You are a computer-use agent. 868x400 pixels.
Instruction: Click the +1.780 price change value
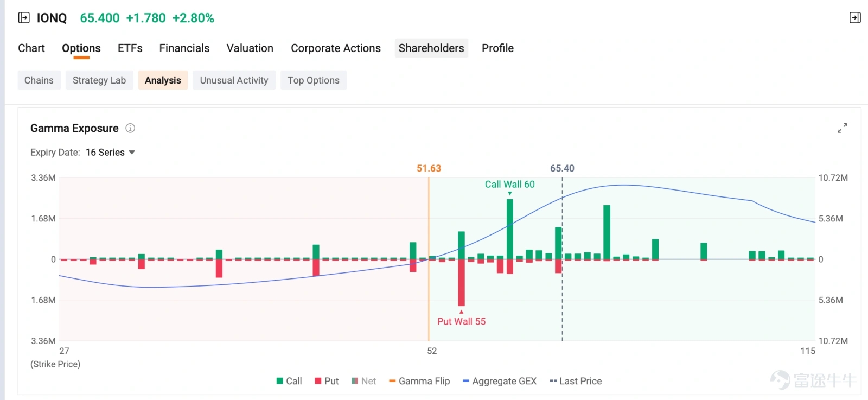pos(146,18)
